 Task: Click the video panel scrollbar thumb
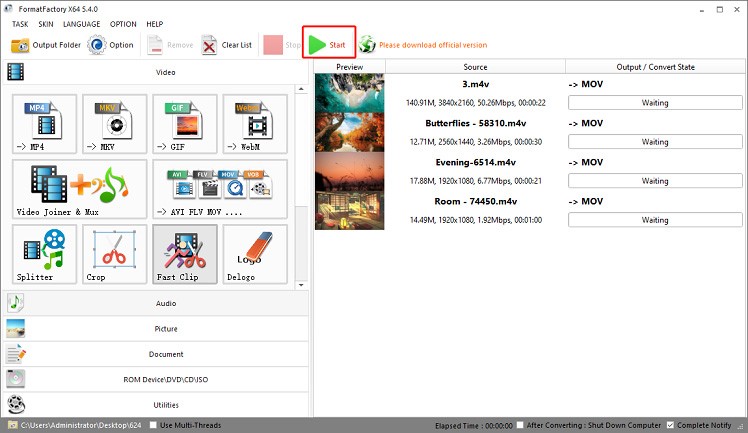click(x=301, y=243)
